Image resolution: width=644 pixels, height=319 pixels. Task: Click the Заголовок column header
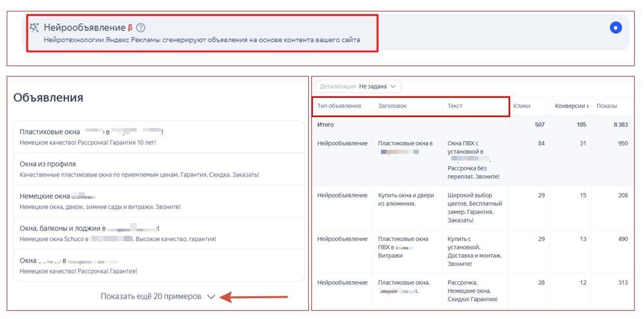tap(392, 105)
